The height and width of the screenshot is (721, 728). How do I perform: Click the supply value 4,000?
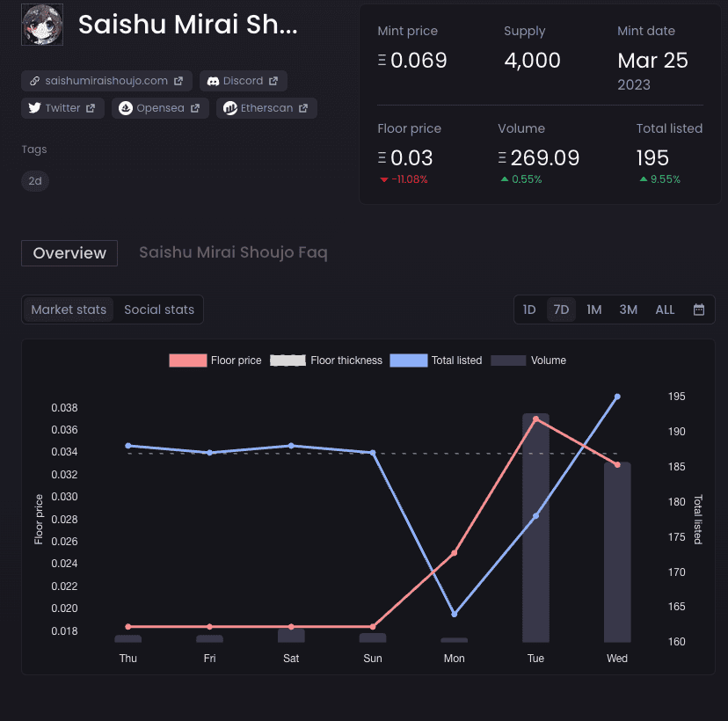[x=533, y=61]
